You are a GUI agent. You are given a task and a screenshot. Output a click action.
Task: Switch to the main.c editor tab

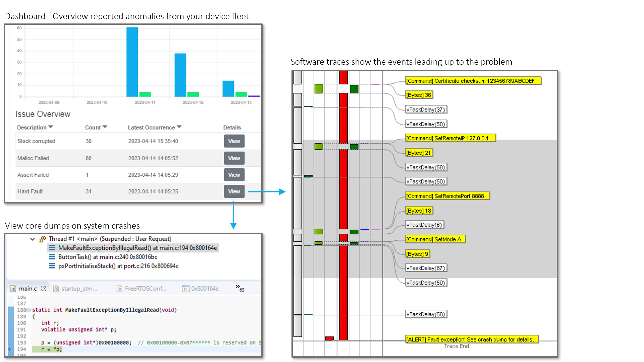point(29,288)
